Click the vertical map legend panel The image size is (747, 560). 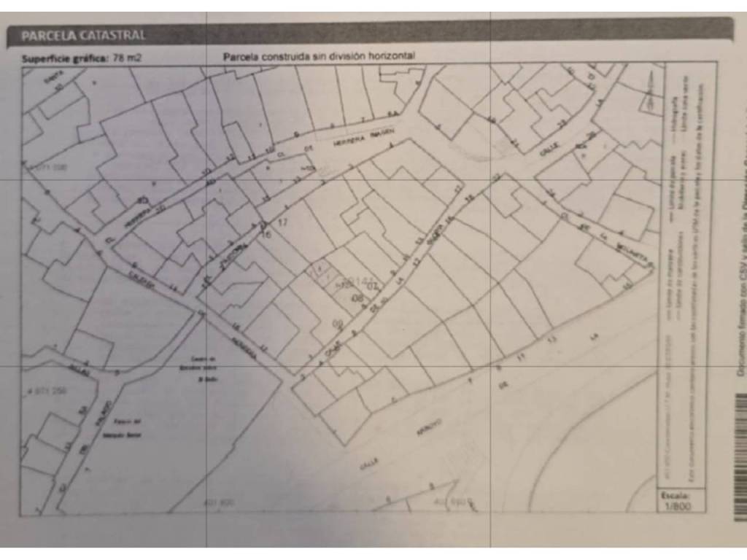[684, 277]
